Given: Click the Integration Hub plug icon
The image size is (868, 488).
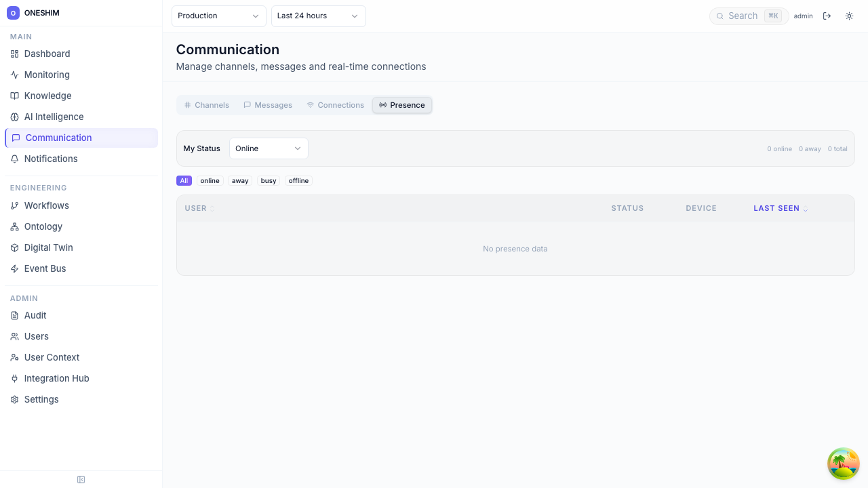Looking at the screenshot, I should pos(15,379).
